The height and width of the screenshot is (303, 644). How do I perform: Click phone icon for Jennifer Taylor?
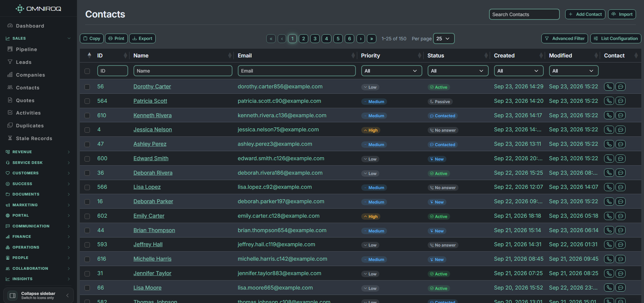coord(609,273)
